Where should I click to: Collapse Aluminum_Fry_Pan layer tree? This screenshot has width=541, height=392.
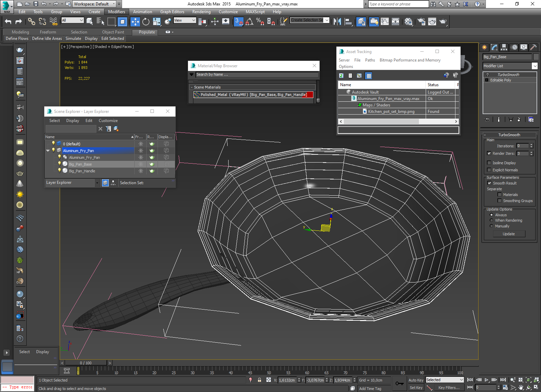[48, 151]
